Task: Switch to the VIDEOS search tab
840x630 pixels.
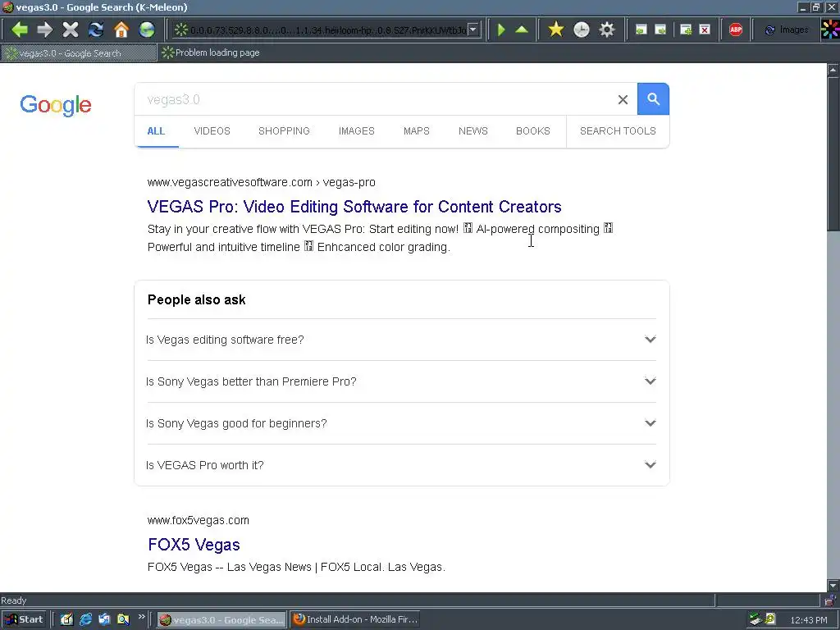Action: (x=212, y=131)
